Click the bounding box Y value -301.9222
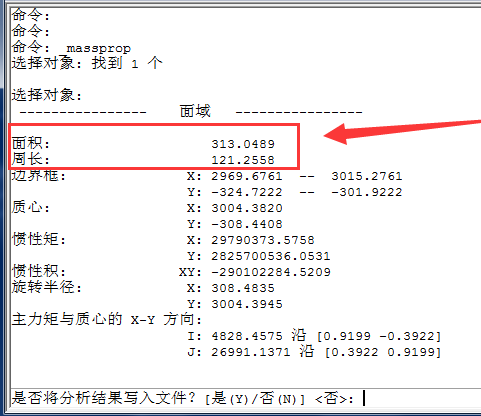Viewport: 481px width, 416px height. click(x=367, y=192)
